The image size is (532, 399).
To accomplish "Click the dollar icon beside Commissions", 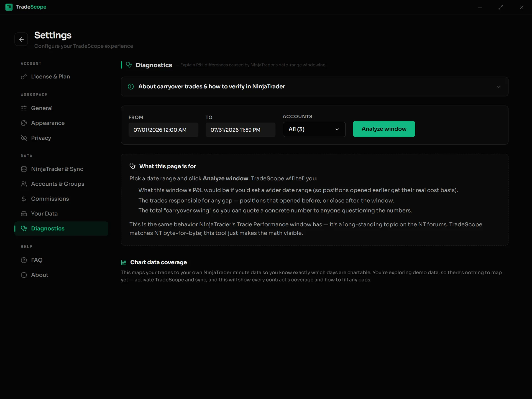I will [24, 199].
